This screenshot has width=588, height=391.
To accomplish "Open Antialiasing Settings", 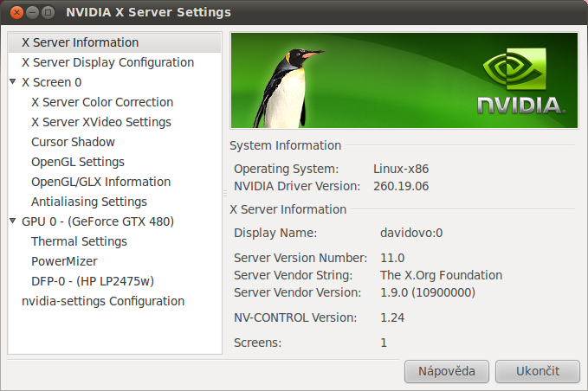I will (89, 202).
